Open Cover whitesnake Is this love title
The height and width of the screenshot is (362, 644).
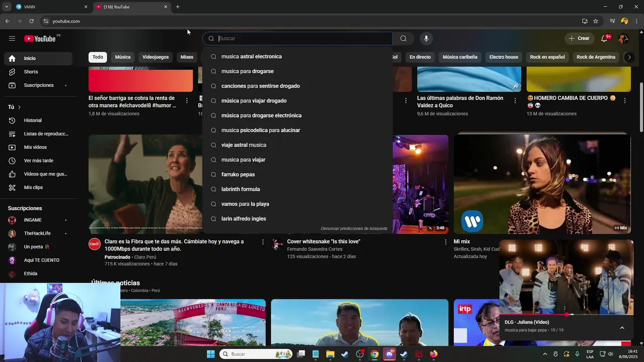324,242
